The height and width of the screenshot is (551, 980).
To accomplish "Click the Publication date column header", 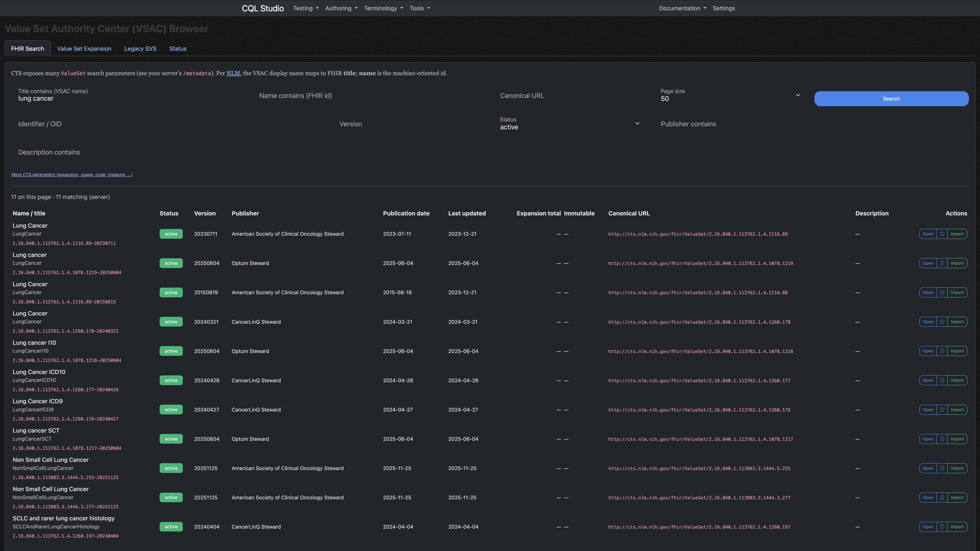I will [406, 213].
